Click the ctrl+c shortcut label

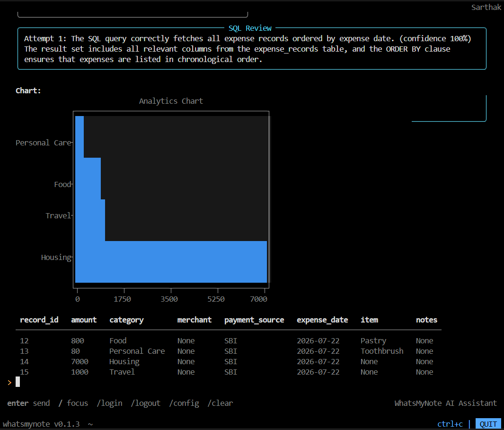coord(450,424)
